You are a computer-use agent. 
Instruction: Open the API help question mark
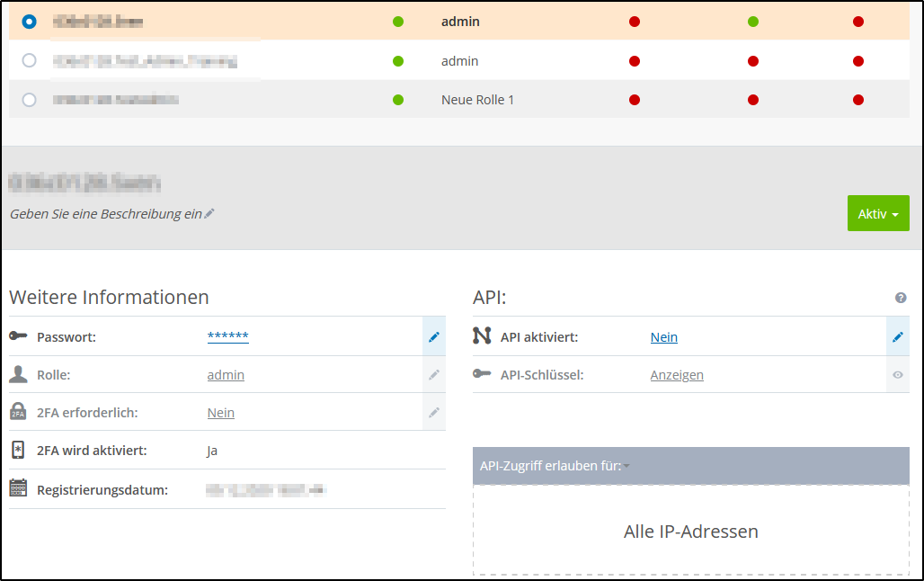(x=901, y=297)
